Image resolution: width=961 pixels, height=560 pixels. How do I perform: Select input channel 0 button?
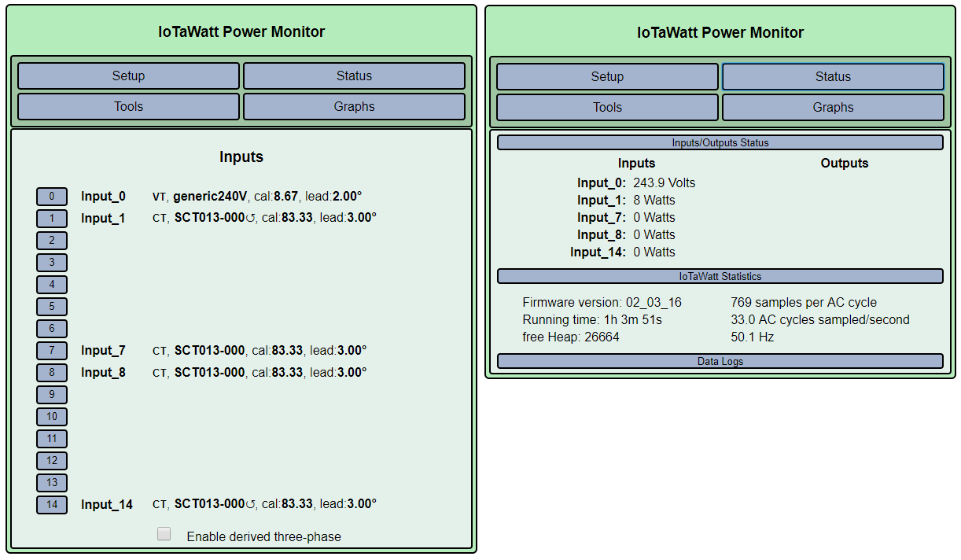52,197
